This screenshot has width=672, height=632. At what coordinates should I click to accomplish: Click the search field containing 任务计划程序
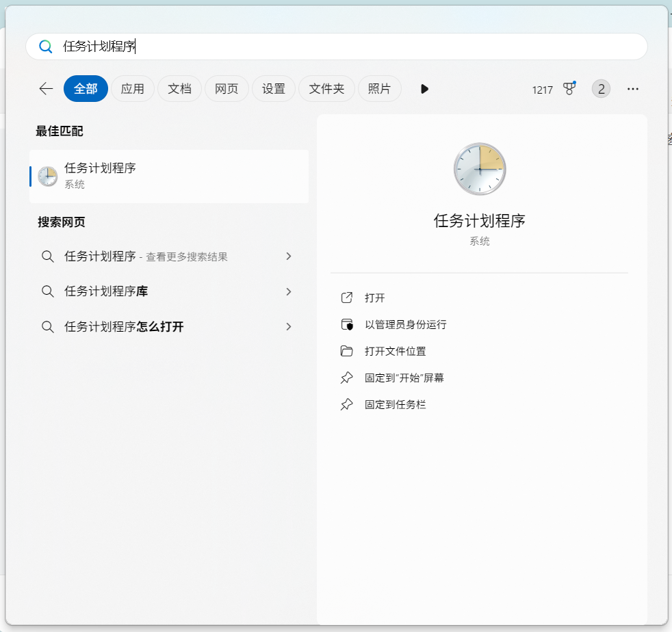pos(337,47)
